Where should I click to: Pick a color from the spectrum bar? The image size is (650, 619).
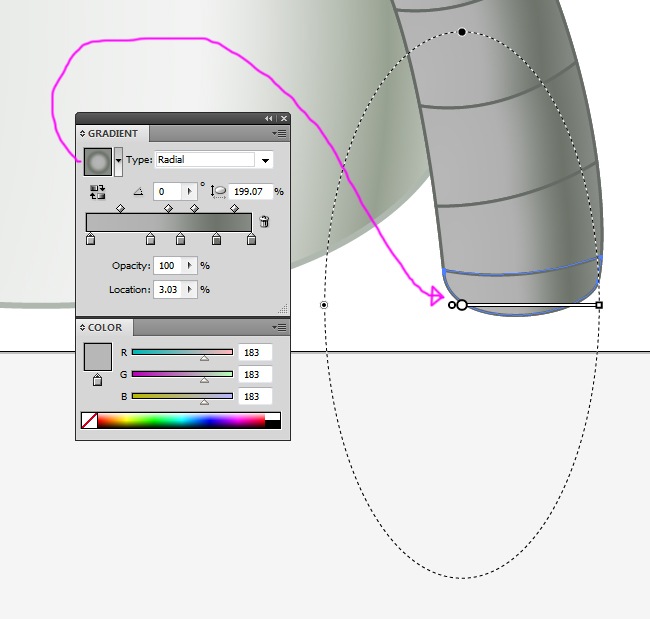pos(181,420)
